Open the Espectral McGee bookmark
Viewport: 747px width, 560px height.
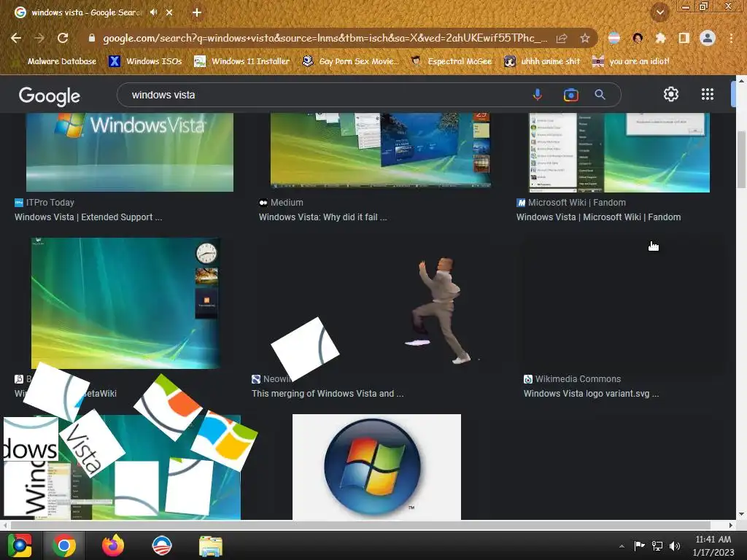451,61
